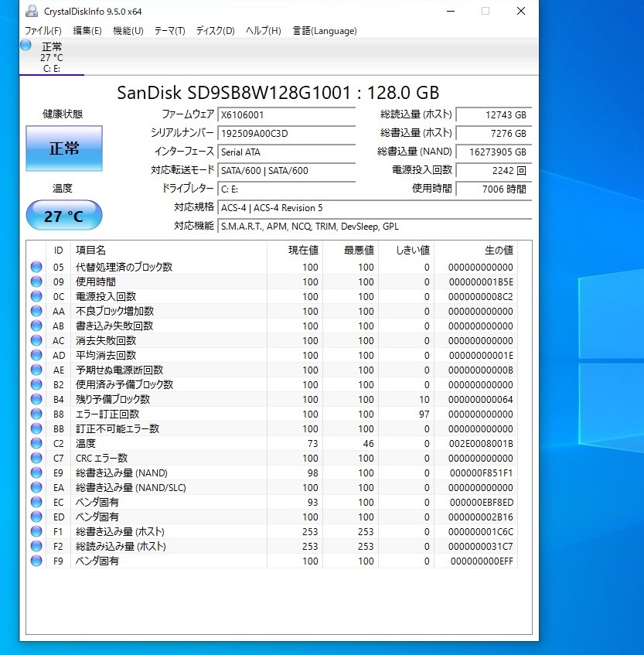Image resolution: width=644 pixels, height=655 pixels.
Task: Click the status icon for 残り予備ブロック数 row
Action: coord(36,400)
